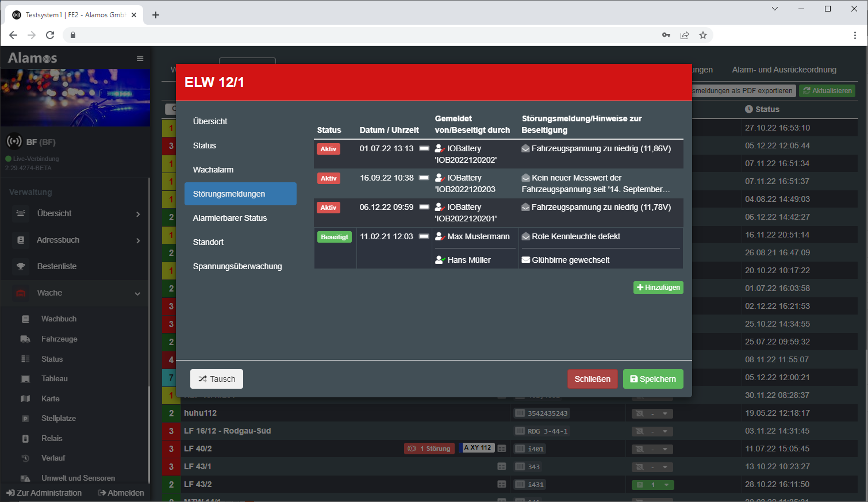868x502 pixels.
Task: Click the share icon in the address bar
Action: click(684, 35)
